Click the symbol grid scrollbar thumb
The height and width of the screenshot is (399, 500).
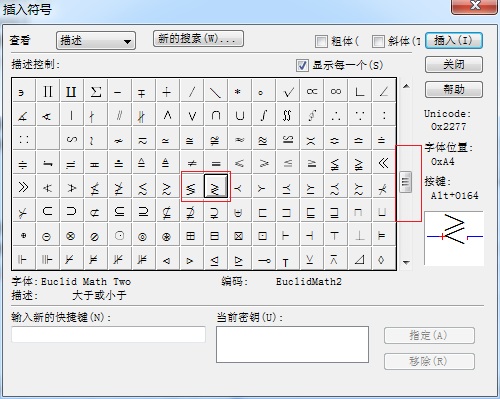[406, 182]
